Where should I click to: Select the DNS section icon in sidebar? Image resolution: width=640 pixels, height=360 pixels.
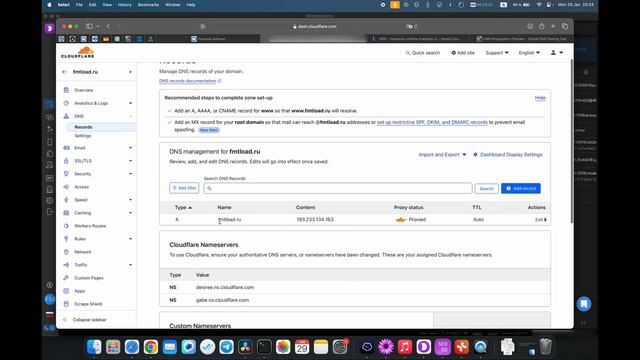[66, 116]
